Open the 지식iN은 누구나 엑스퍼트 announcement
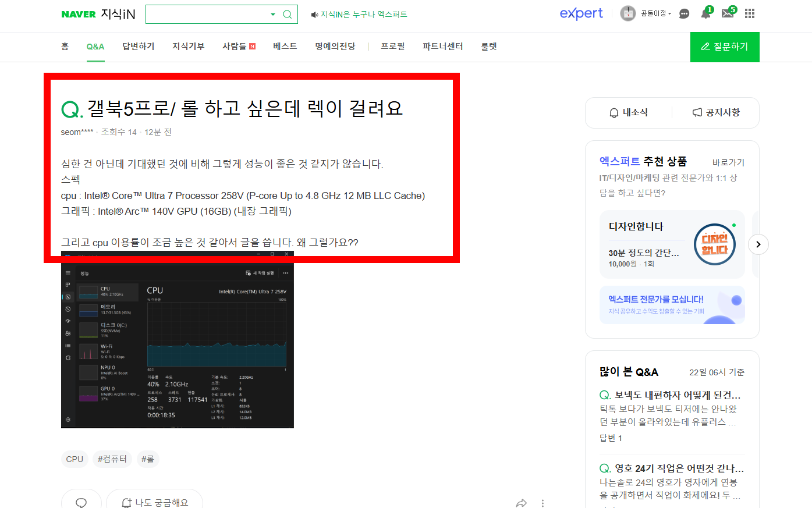The height and width of the screenshot is (508, 812). point(359,15)
